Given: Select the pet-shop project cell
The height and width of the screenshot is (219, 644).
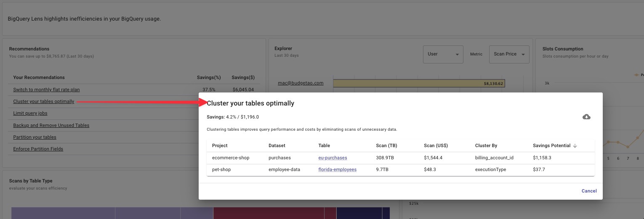Looking at the screenshot, I should coord(221,169).
